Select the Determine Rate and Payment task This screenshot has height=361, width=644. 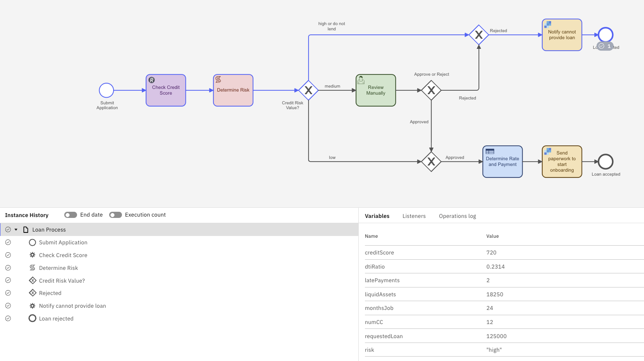coord(502,162)
